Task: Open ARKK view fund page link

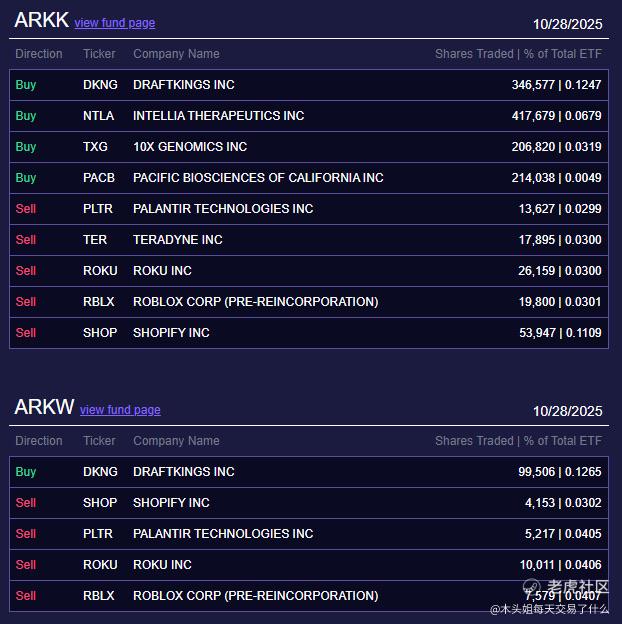Action: click(x=114, y=23)
